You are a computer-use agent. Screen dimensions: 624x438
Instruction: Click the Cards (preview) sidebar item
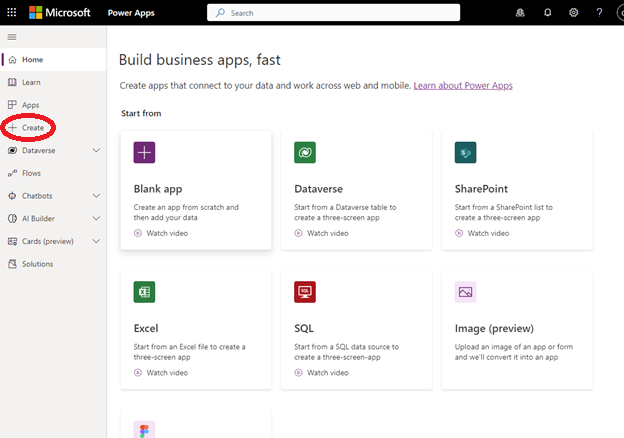point(53,241)
